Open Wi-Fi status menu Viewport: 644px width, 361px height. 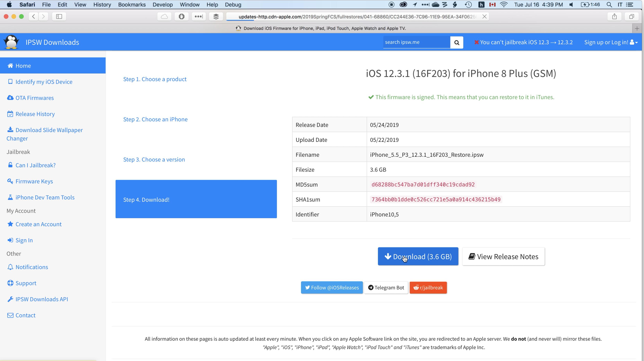tap(504, 5)
